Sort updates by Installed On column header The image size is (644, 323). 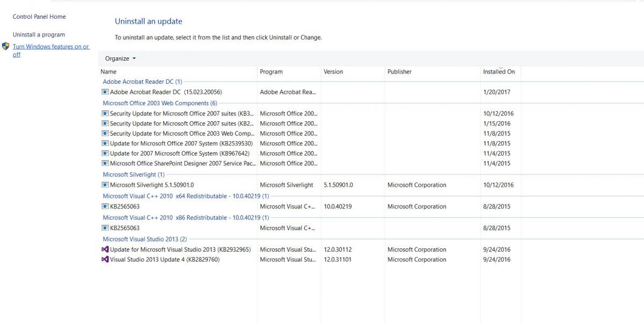[x=500, y=72]
